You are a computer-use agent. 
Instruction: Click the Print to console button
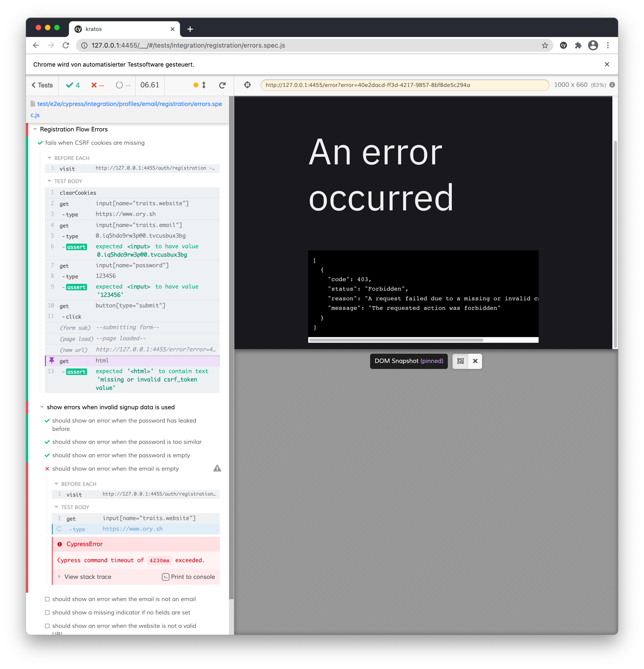click(x=189, y=577)
